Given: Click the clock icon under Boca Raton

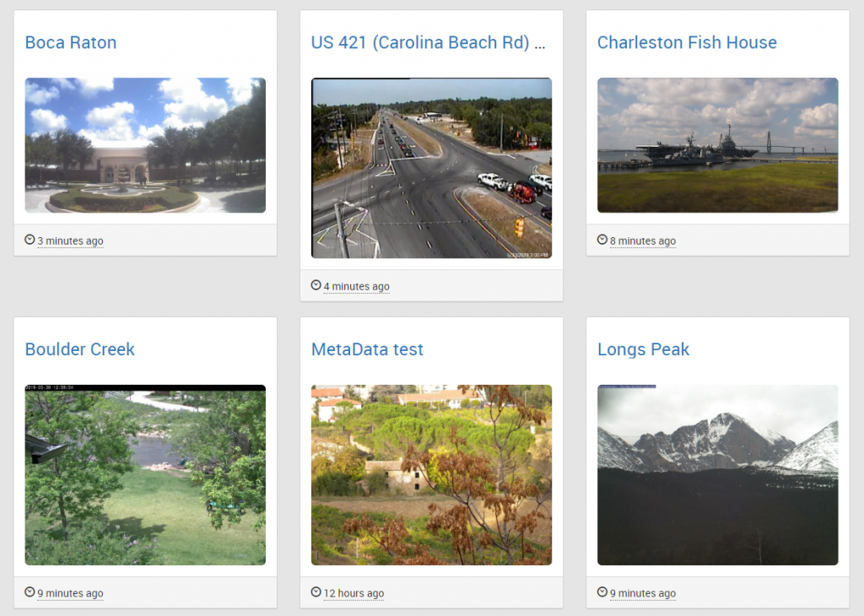Looking at the screenshot, I should (30, 240).
